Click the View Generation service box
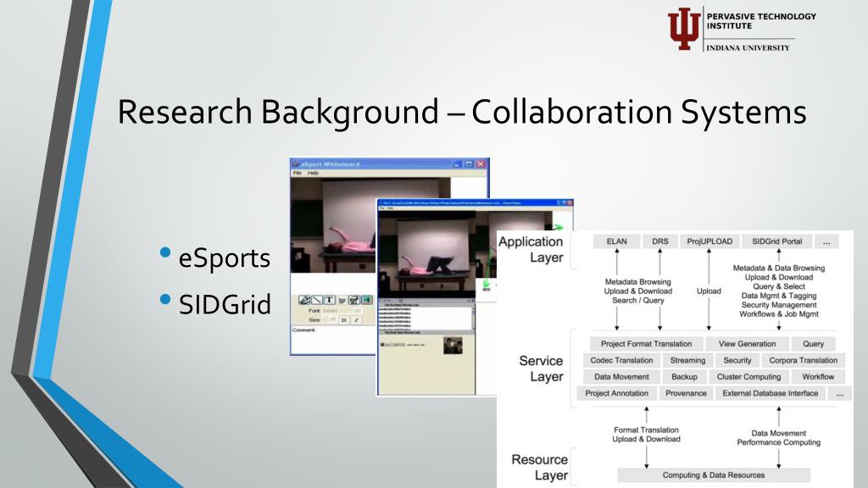868x488 pixels. click(747, 344)
